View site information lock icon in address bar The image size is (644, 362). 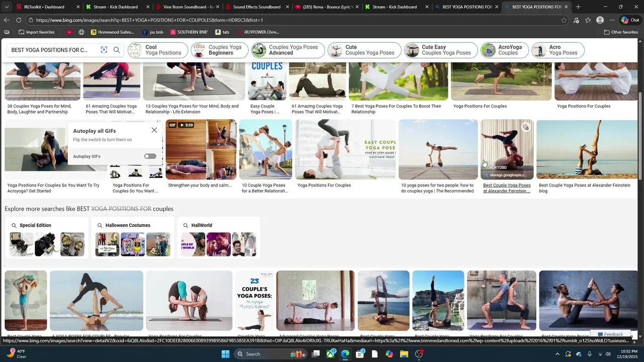pos(31,20)
